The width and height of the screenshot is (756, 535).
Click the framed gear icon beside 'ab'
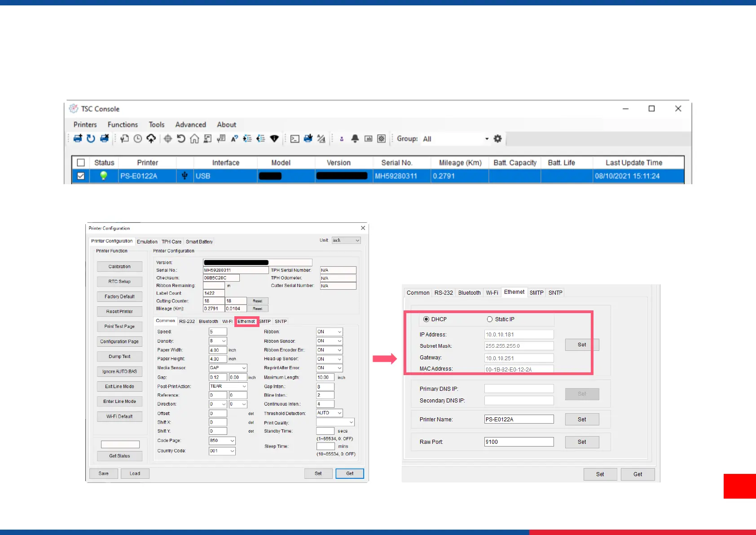pyautogui.click(x=381, y=139)
